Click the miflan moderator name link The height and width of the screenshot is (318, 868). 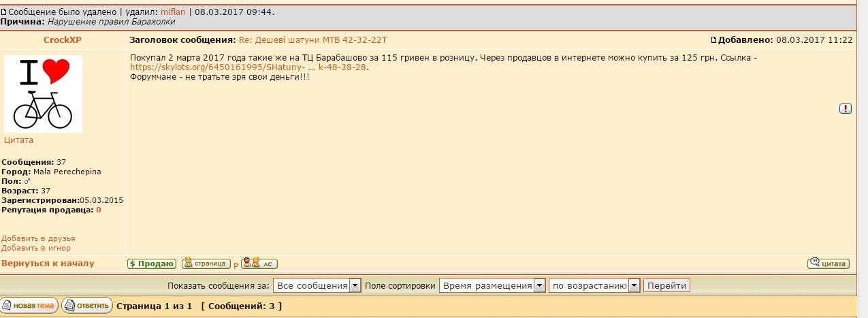173,12
